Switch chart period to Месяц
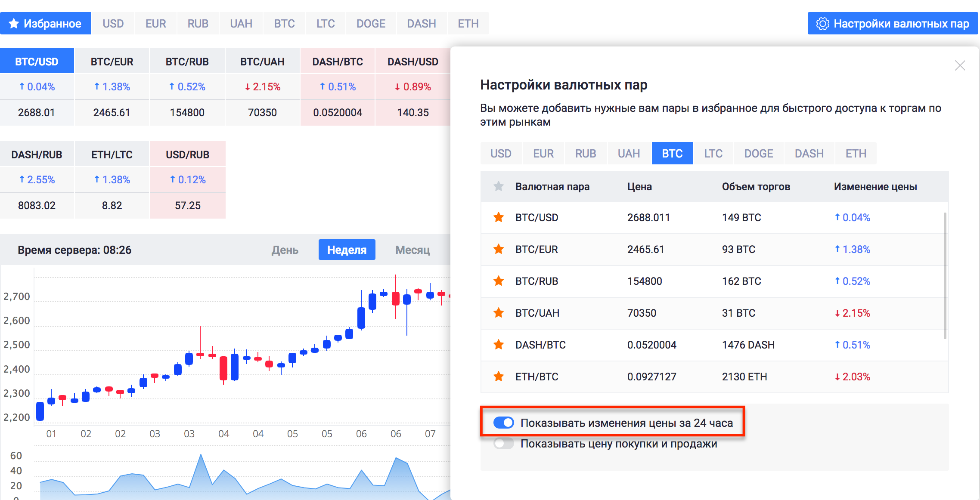980x500 pixels. pyautogui.click(x=412, y=250)
